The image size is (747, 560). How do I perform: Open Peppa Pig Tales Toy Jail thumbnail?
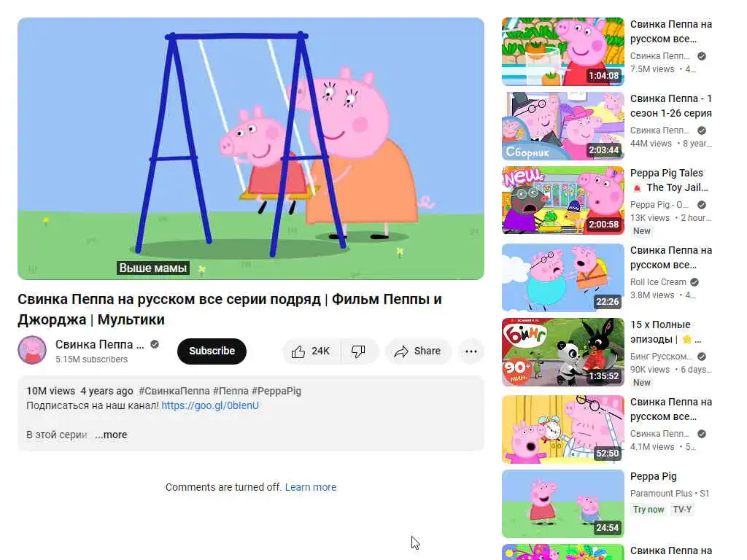(x=562, y=201)
